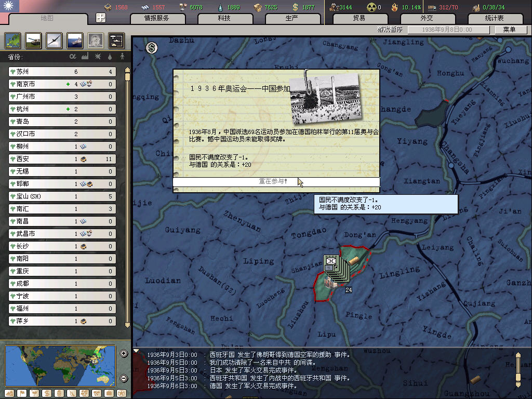
Task: Switch to weather map mode icon
Action: tap(35, 393)
